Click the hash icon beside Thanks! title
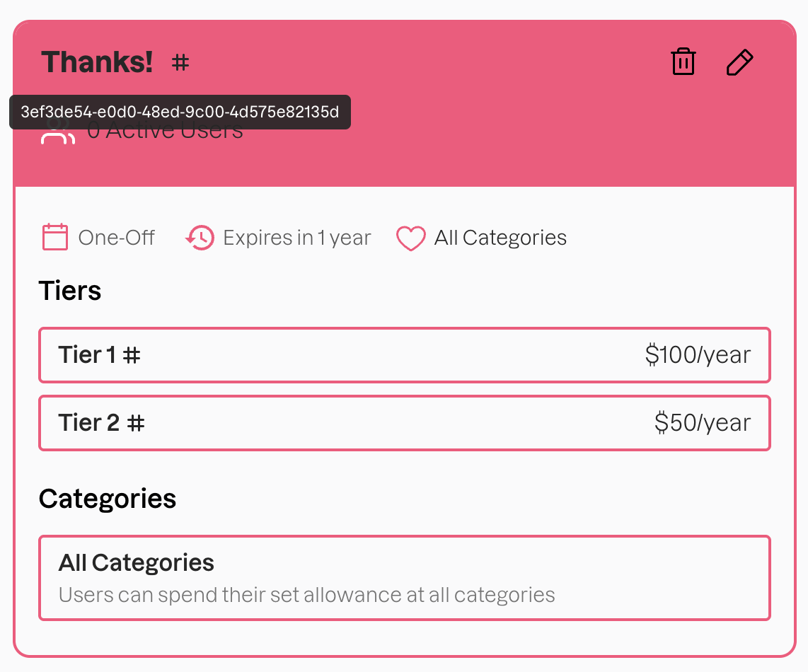This screenshot has width=808, height=672. pos(181,63)
